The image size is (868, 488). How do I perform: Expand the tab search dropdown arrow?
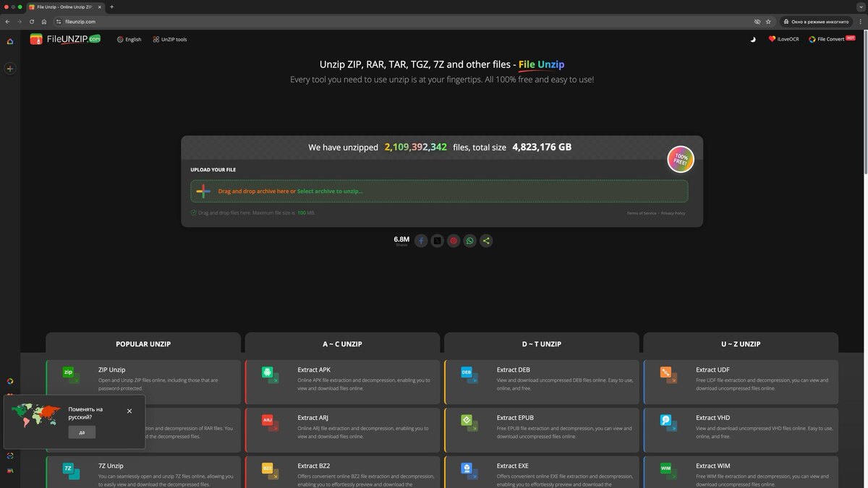[x=859, y=7]
